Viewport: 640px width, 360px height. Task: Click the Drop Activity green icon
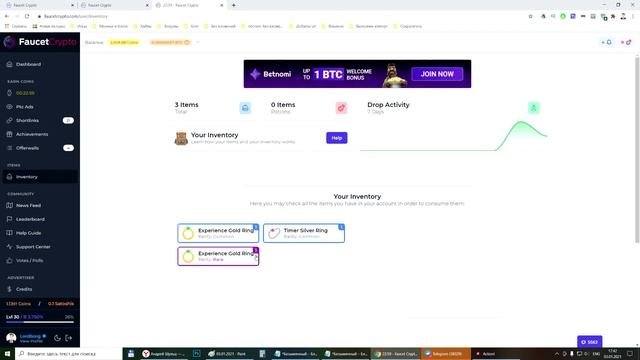click(533, 108)
